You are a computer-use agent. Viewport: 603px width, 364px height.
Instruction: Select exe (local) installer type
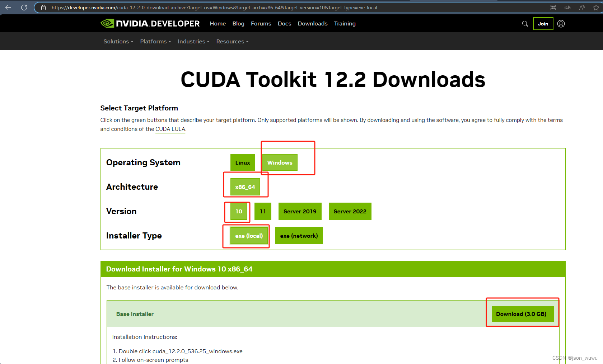point(249,236)
